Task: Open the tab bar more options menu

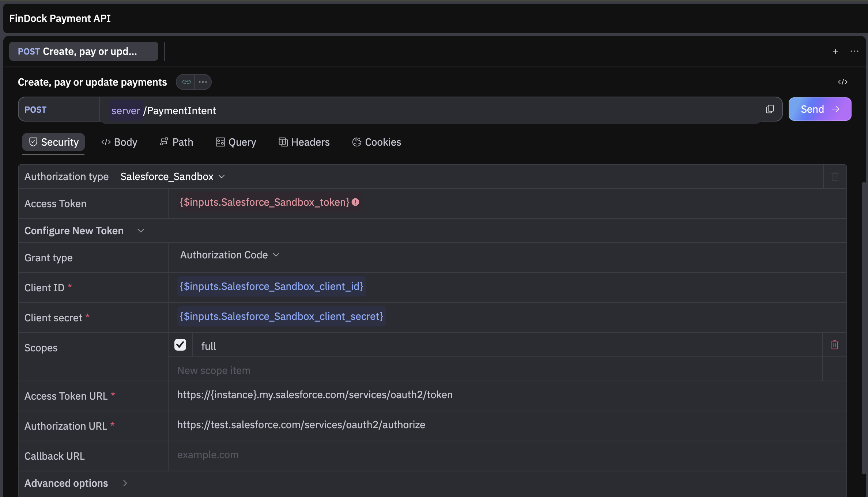Action: click(x=854, y=51)
